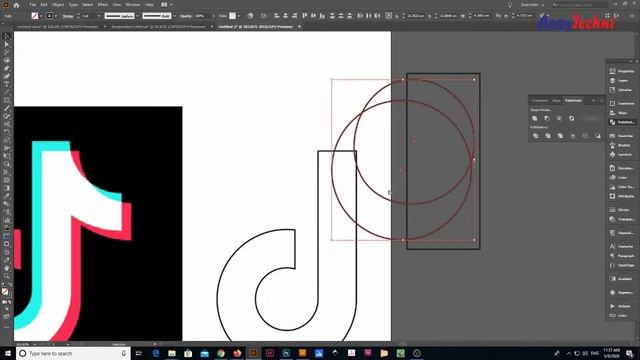Viewport: 640px width, 360px height.
Task: Click the Windows search box in taskbar
Action: pos(73,353)
